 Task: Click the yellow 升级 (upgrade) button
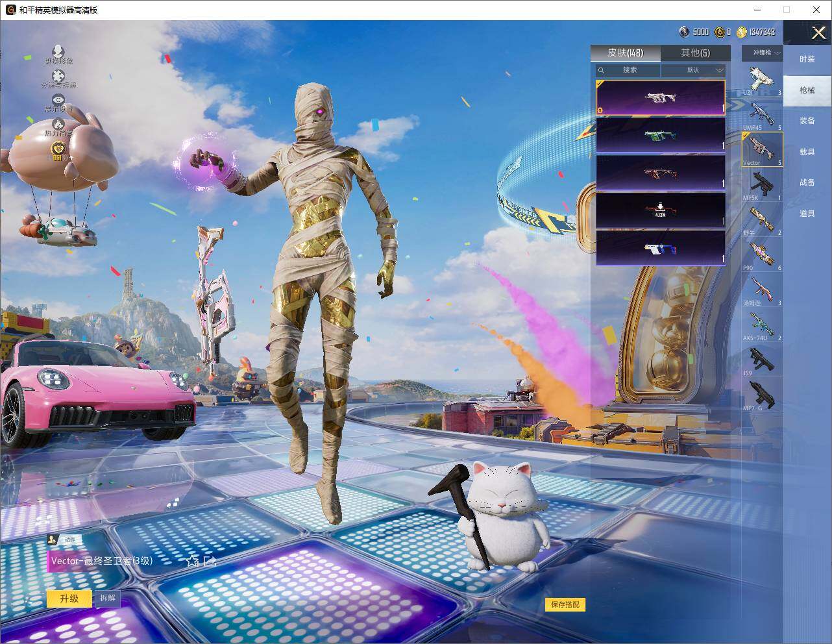[69, 598]
